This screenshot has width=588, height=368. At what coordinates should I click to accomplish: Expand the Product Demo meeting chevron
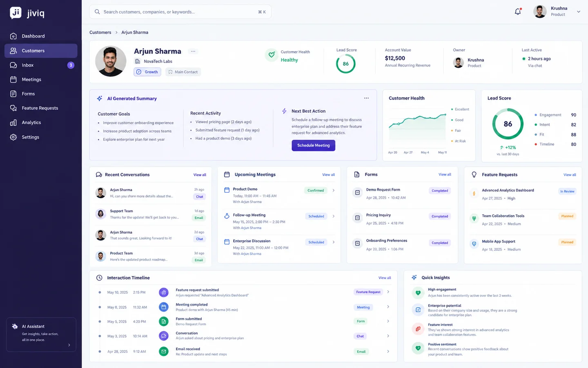click(x=334, y=190)
